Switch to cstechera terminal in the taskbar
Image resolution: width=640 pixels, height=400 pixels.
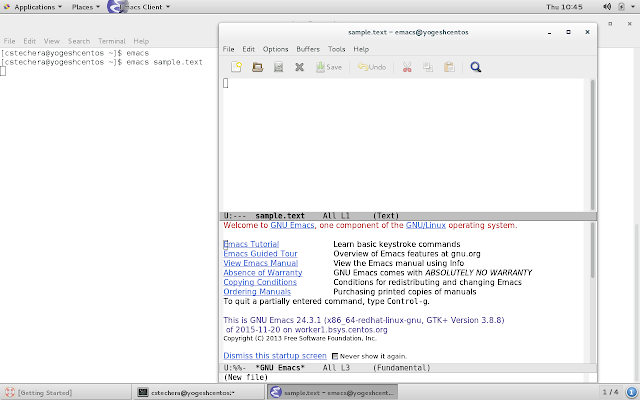click(199, 392)
